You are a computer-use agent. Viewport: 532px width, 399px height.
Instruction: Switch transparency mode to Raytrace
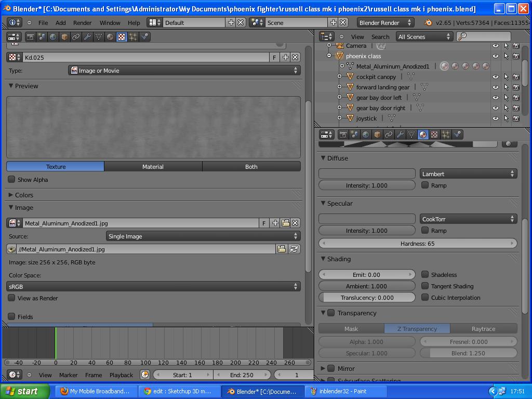point(483,328)
